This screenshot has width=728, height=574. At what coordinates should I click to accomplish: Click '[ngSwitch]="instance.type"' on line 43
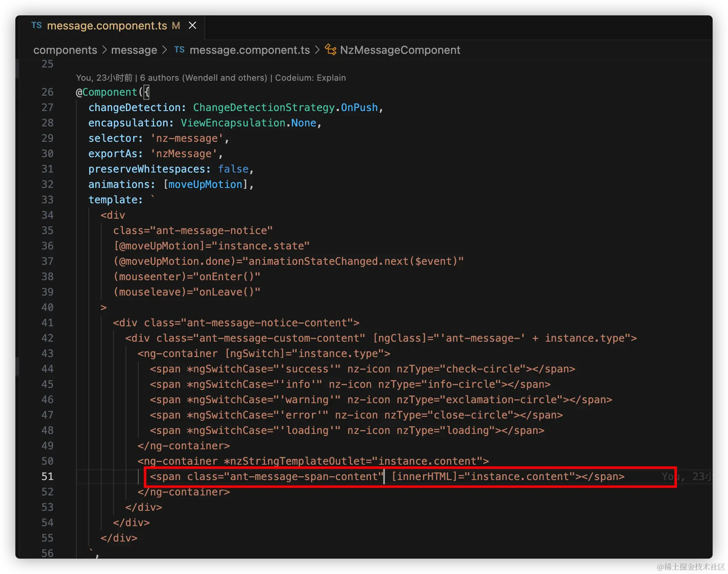pos(304,354)
